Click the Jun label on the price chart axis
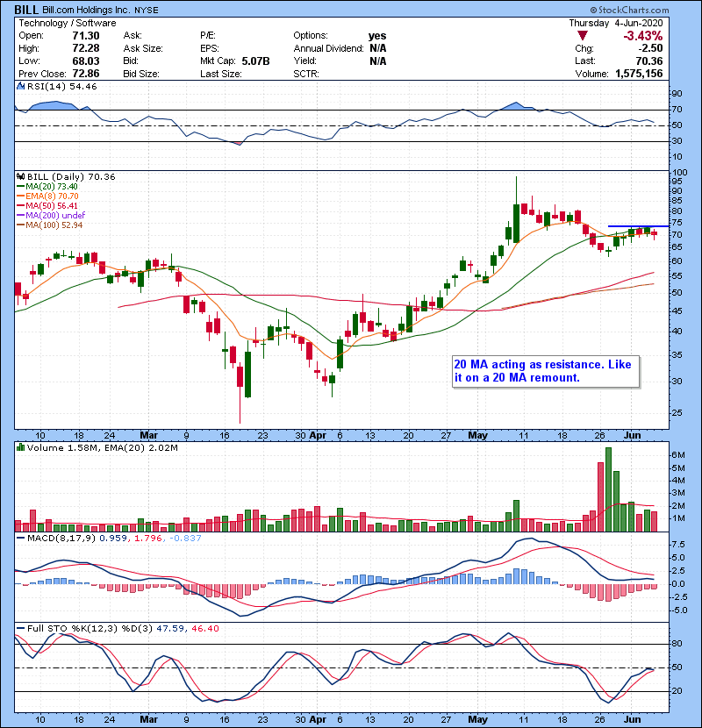Viewport: 702px width, 728px height. point(633,435)
